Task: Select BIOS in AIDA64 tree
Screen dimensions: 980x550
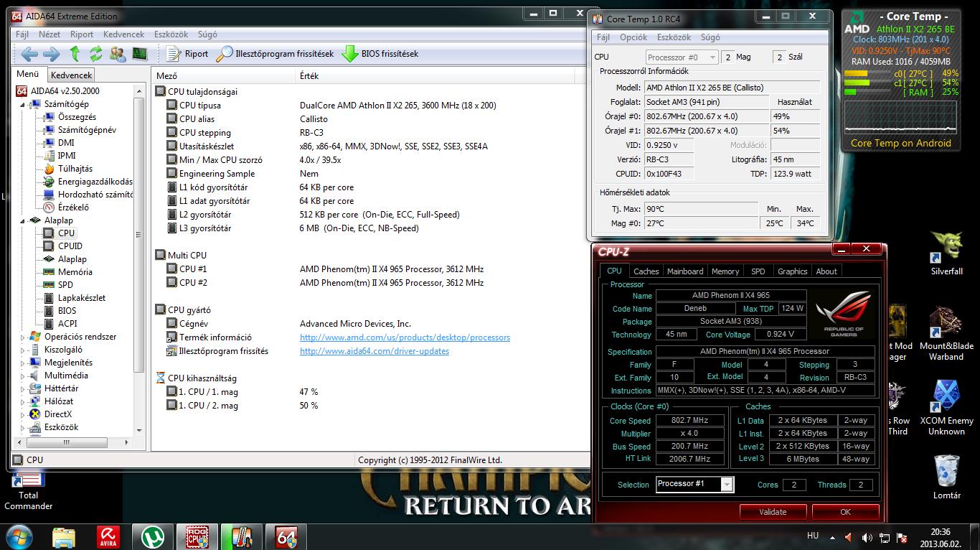Action: (x=67, y=311)
